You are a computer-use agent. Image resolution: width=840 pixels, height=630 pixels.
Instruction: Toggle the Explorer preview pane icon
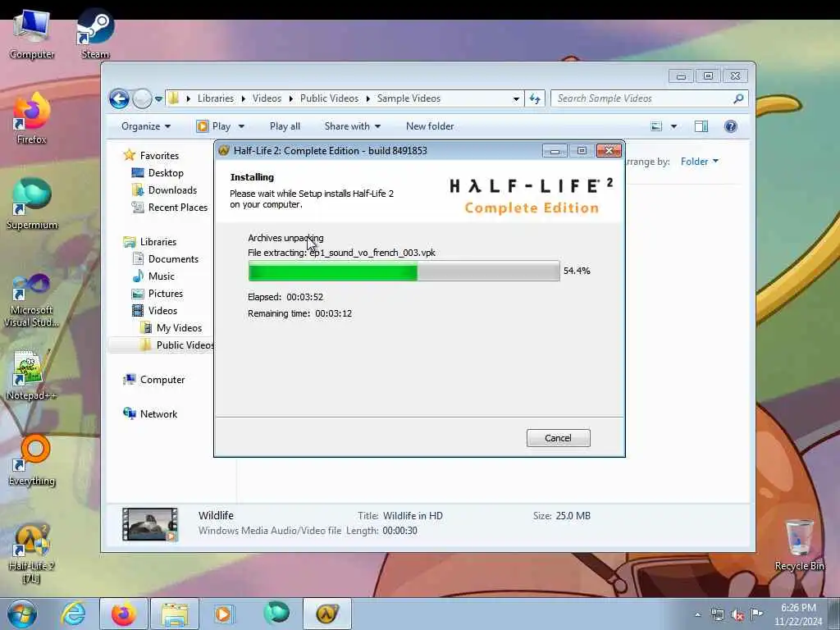pos(701,126)
